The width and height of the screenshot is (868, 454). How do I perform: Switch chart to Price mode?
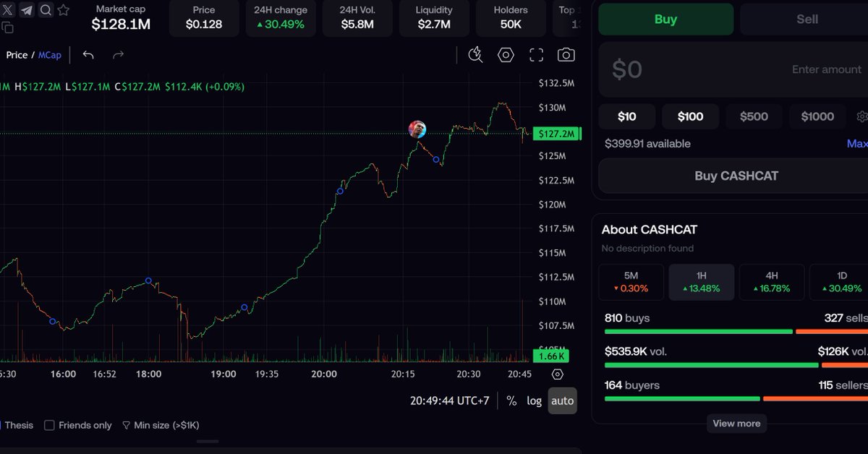click(x=17, y=55)
